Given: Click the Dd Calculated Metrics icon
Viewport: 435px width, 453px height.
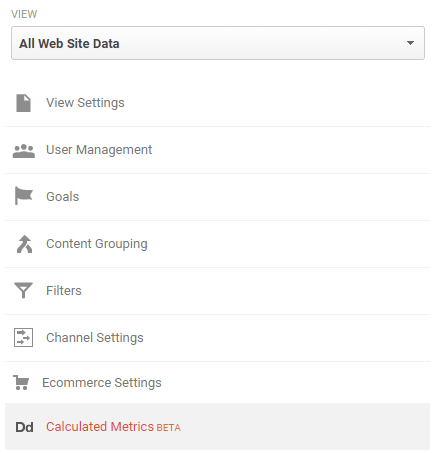Looking at the screenshot, I should 24,427.
